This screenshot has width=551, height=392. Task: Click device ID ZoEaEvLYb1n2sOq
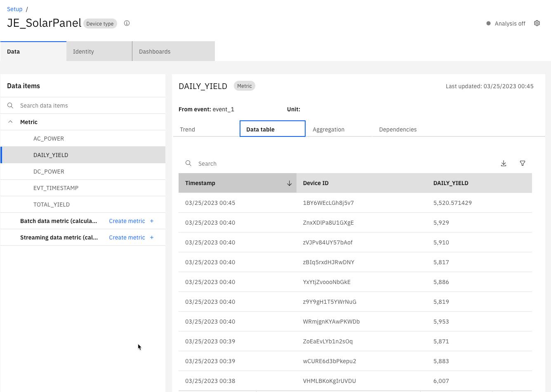pyautogui.click(x=328, y=341)
